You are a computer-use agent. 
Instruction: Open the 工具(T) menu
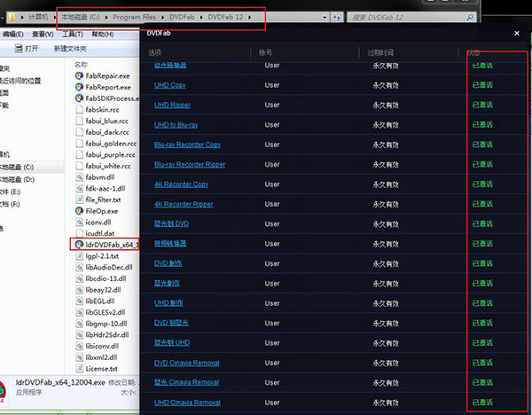coord(73,35)
